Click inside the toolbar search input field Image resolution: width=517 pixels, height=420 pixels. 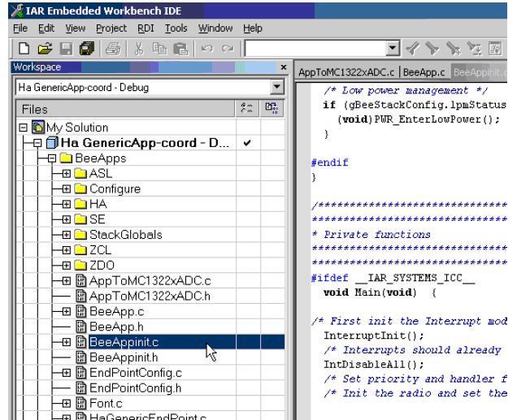316,49
